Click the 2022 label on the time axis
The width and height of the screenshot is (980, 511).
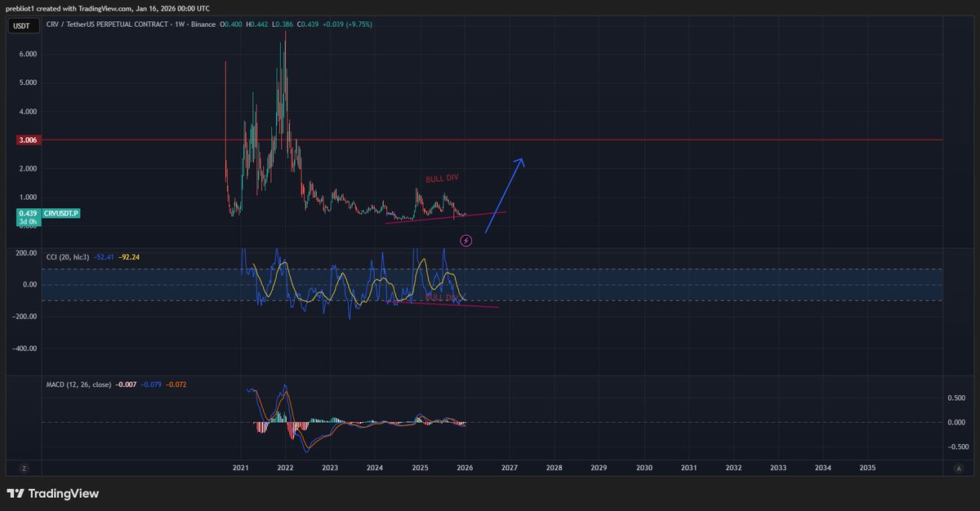[x=285, y=469]
